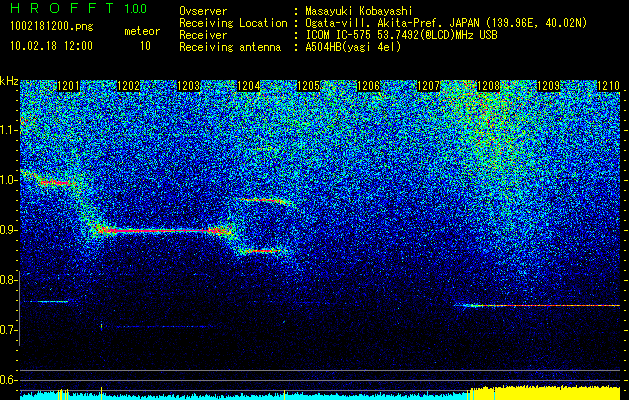Click the 0.6 kHz axis label
The height and width of the screenshot is (400, 629).
(x=9, y=380)
